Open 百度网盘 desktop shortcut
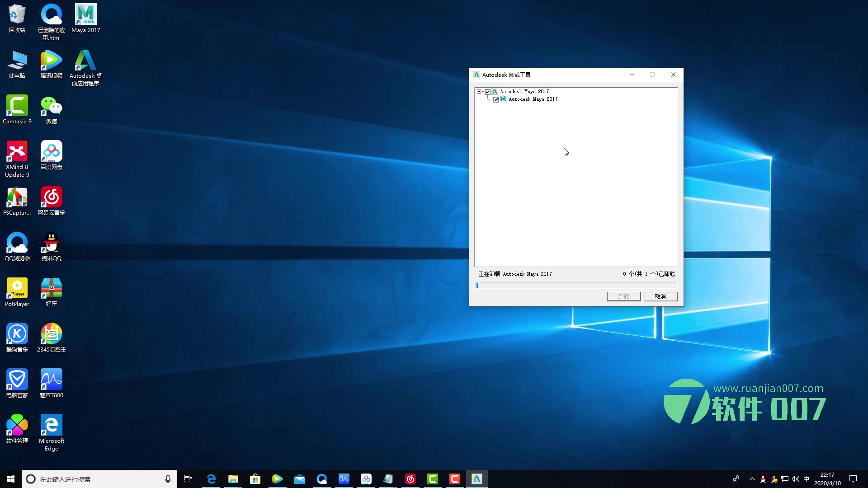The width and height of the screenshot is (868, 488). (52, 155)
